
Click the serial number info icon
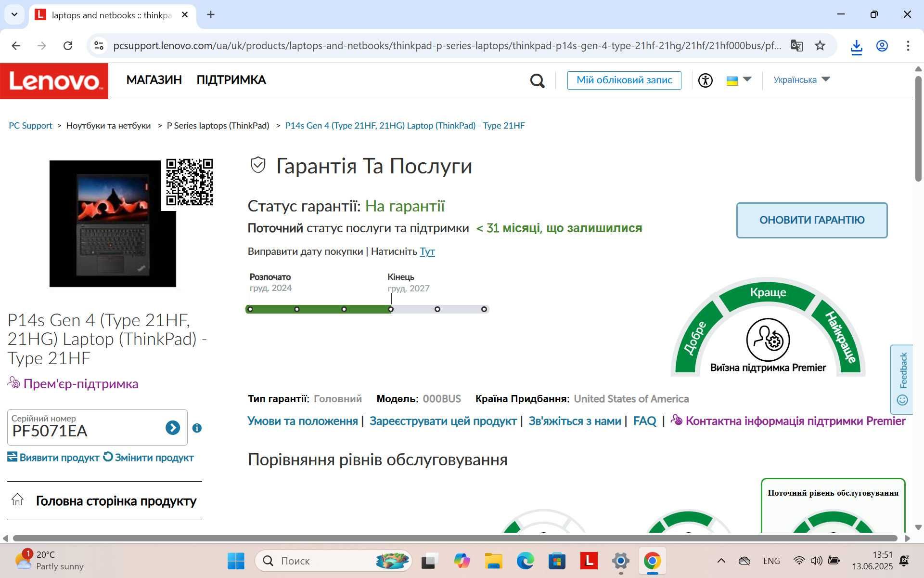[197, 428]
